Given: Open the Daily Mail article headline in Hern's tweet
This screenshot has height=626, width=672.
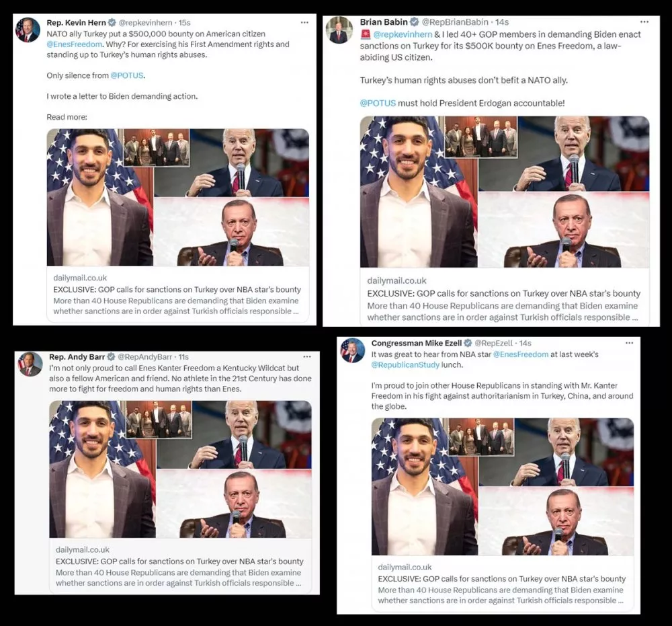Looking at the screenshot, I should click(177, 289).
